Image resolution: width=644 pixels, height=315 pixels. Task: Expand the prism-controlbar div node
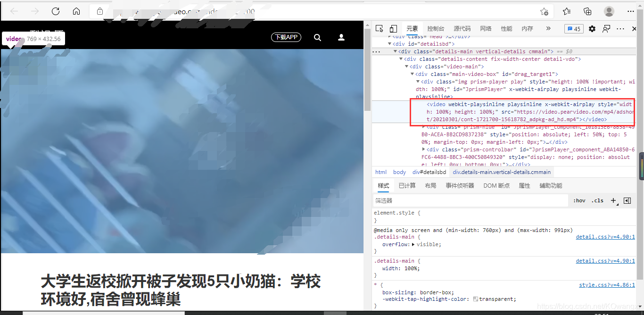424,149
